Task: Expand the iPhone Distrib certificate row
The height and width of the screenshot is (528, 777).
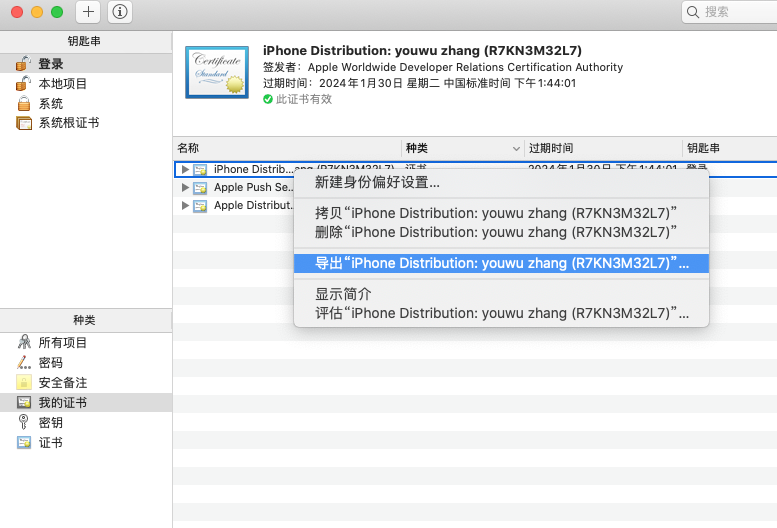Action: 185,169
